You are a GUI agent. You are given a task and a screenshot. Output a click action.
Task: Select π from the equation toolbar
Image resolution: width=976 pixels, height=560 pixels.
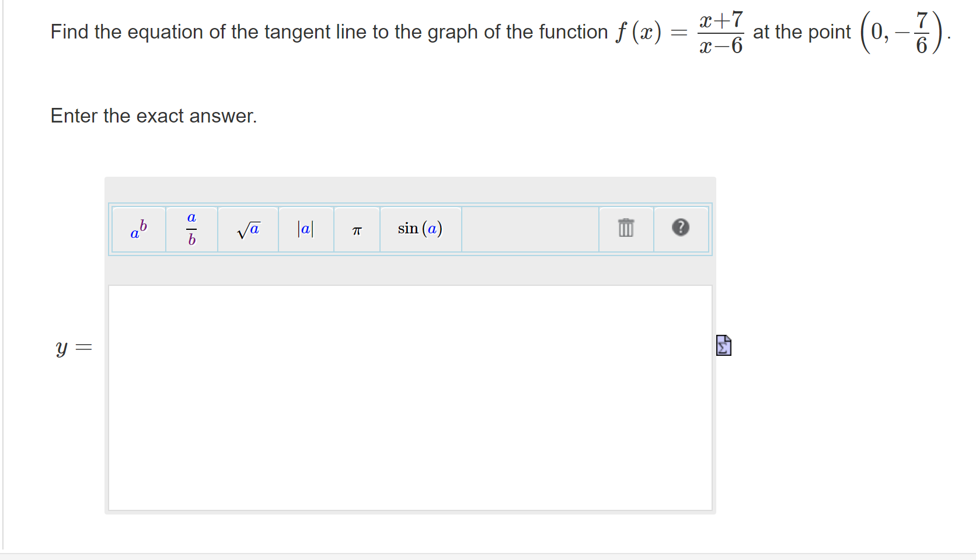tap(356, 229)
